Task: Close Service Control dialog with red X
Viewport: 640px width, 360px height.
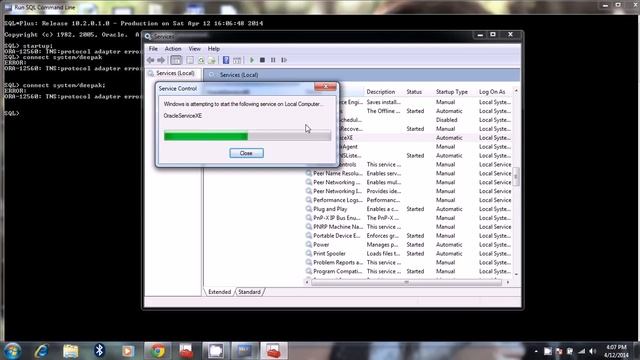Action: tap(325, 86)
